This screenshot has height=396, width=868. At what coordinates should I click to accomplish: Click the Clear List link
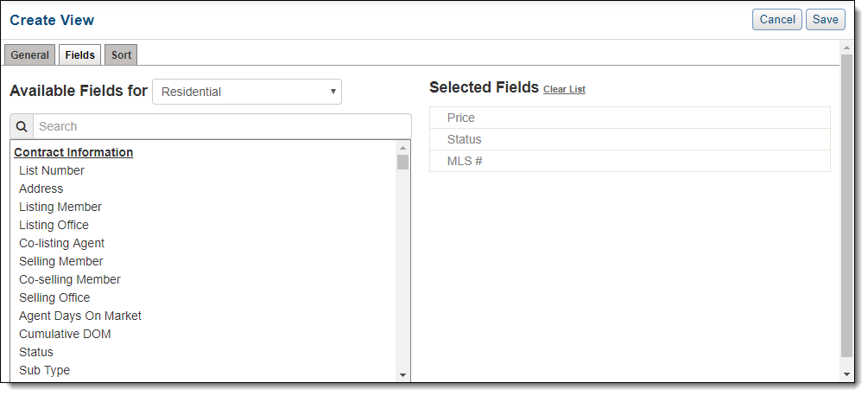tap(564, 89)
